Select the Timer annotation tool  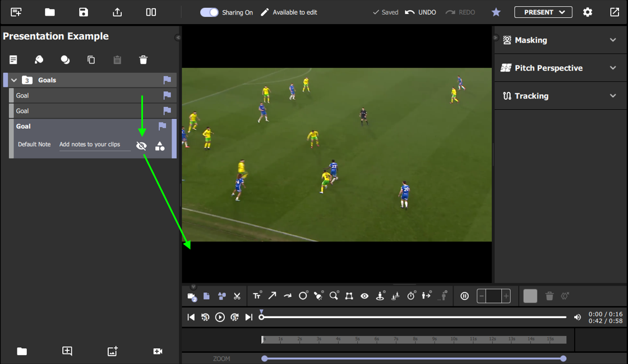(x=411, y=296)
